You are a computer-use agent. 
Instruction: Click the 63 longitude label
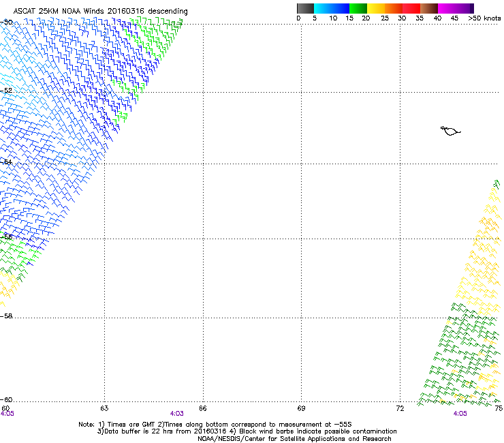pos(104,408)
